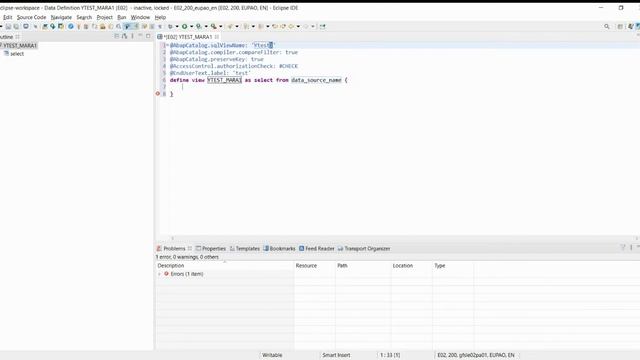Open the Project menu
This screenshot has width=640, height=360.
pos(104,17)
